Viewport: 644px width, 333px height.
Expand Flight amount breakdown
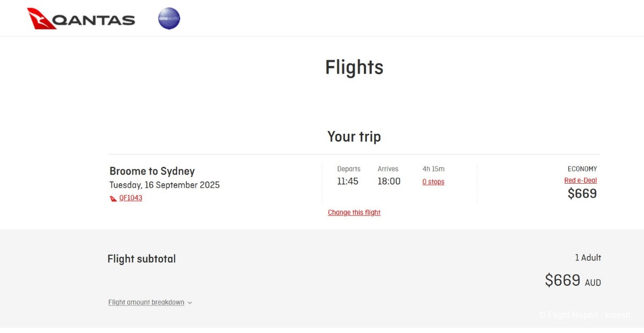(x=146, y=302)
